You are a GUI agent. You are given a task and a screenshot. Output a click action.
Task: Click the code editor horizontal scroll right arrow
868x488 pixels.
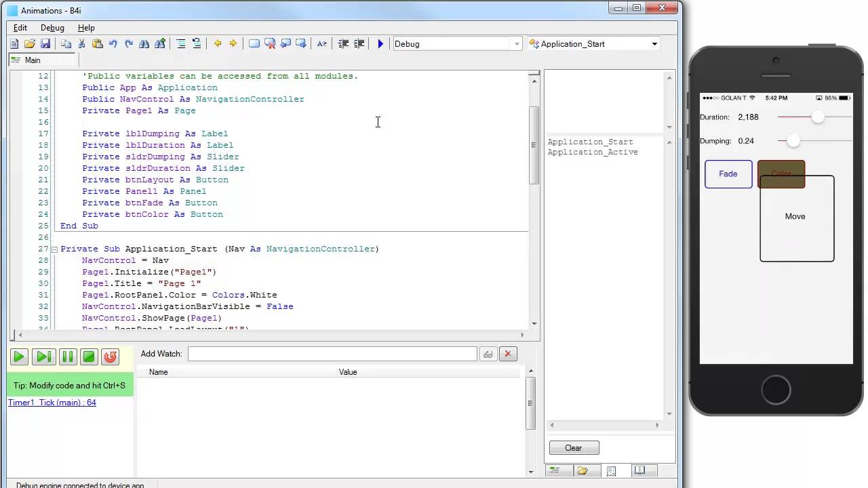[x=521, y=335]
